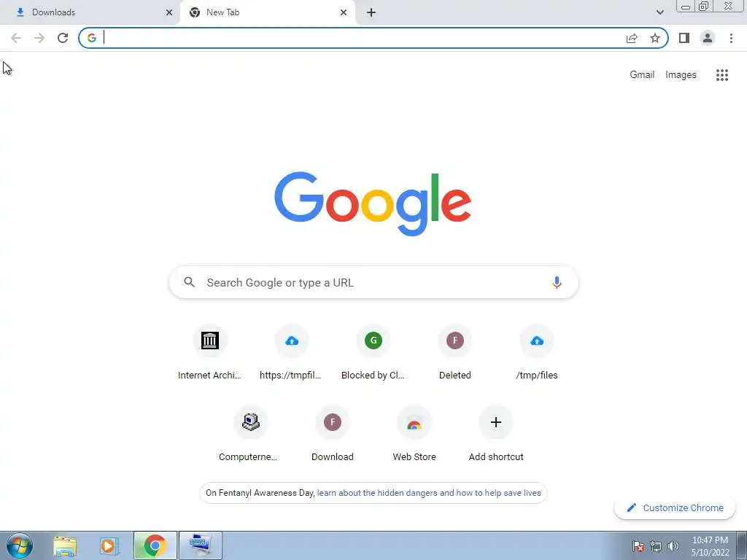Open Action Center flag icon
747x560 pixels.
[638, 546]
